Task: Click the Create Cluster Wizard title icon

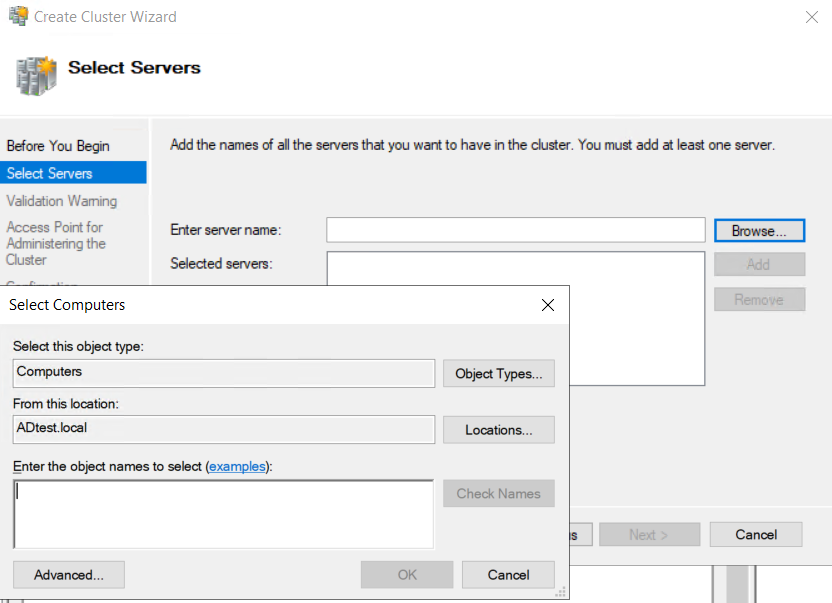Action: click(x=18, y=16)
